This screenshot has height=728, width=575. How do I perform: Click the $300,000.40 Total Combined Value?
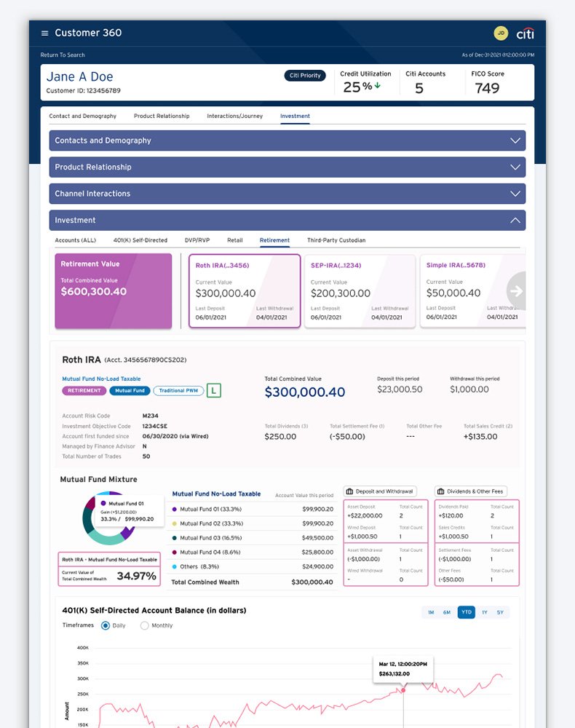coord(305,392)
